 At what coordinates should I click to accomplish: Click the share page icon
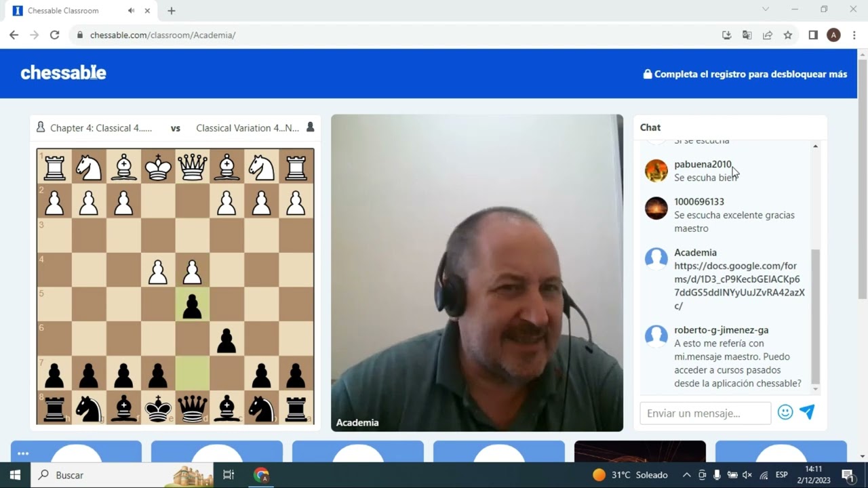point(768,35)
